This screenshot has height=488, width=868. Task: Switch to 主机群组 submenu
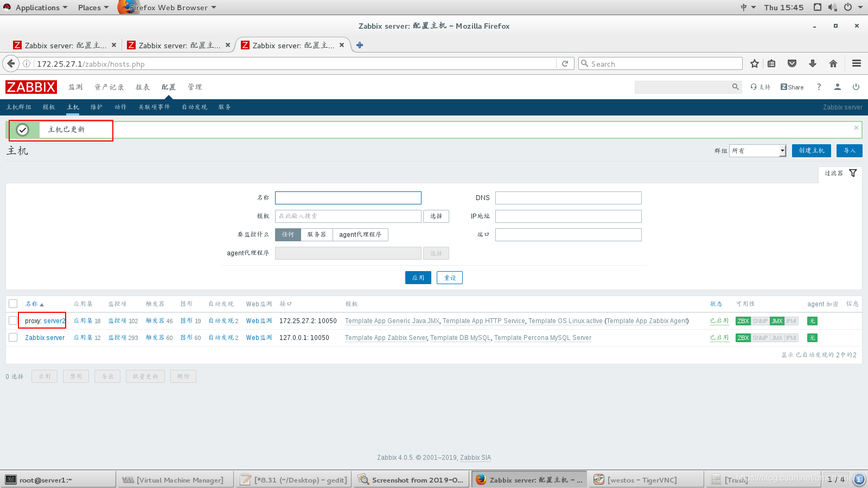point(19,107)
